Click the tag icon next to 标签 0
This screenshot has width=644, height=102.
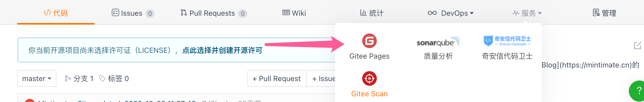pyautogui.click(x=102, y=78)
